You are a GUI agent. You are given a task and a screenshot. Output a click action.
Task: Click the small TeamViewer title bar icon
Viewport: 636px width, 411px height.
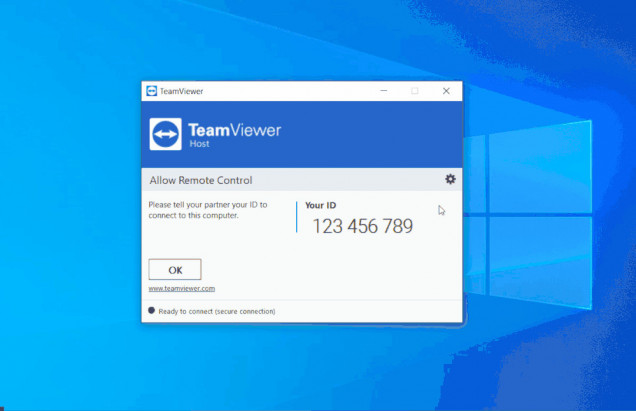pyautogui.click(x=151, y=91)
